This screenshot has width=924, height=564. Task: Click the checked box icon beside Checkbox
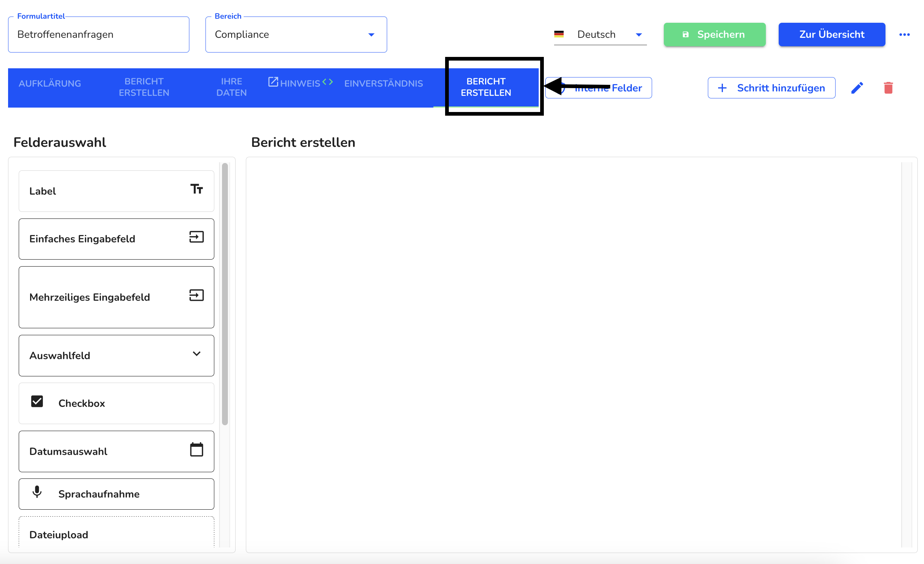37,401
